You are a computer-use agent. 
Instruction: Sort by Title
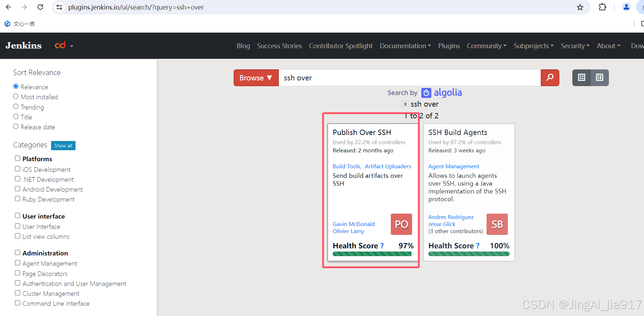pyautogui.click(x=16, y=117)
